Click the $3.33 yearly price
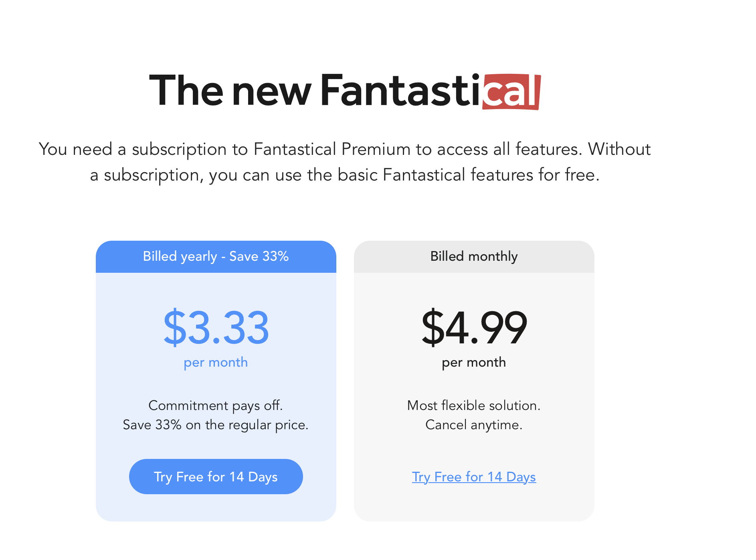 (x=216, y=328)
